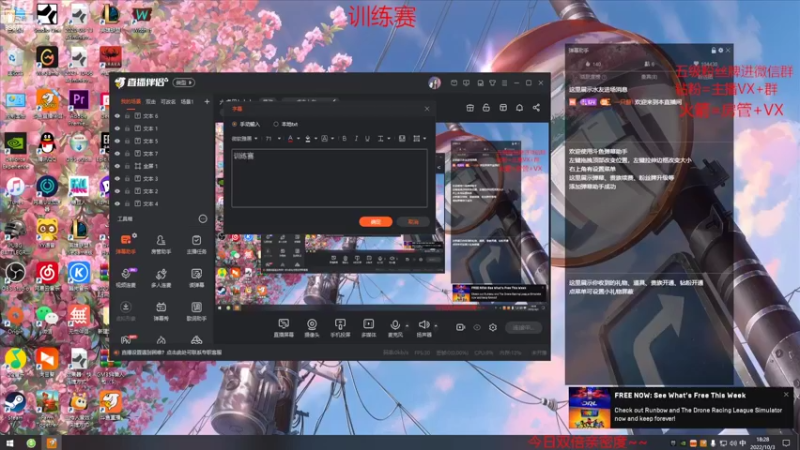The height and width of the screenshot is (450, 800).
Task: Click the cancel button in subtitle dialog
Action: coord(413,221)
